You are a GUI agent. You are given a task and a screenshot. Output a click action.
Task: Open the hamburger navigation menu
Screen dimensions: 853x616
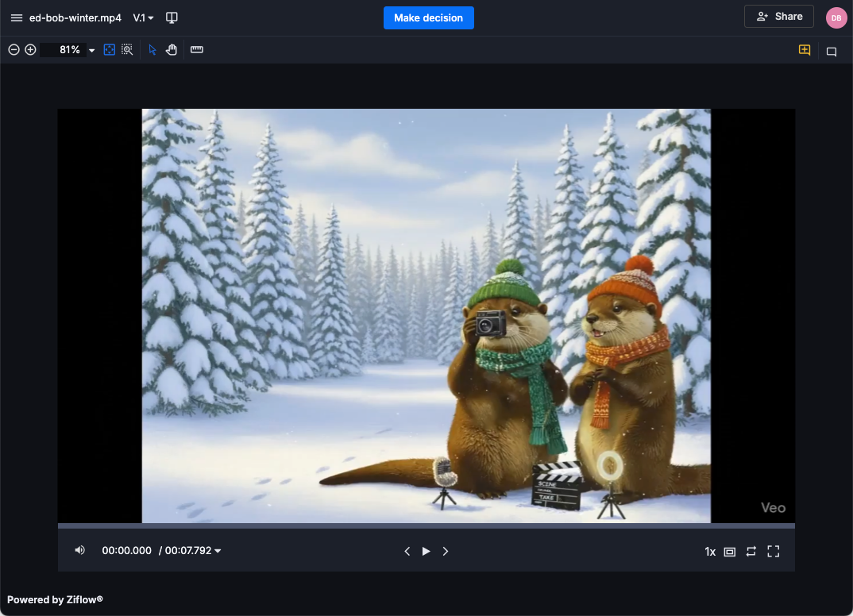pyautogui.click(x=16, y=17)
